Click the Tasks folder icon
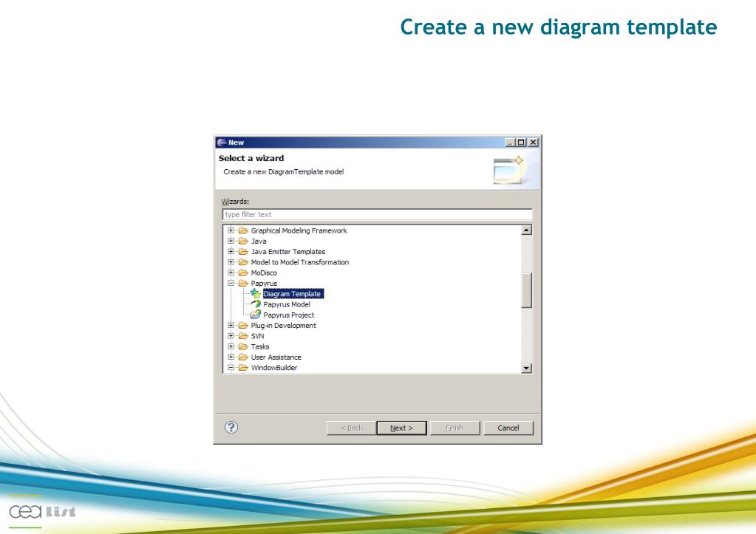 [x=243, y=346]
